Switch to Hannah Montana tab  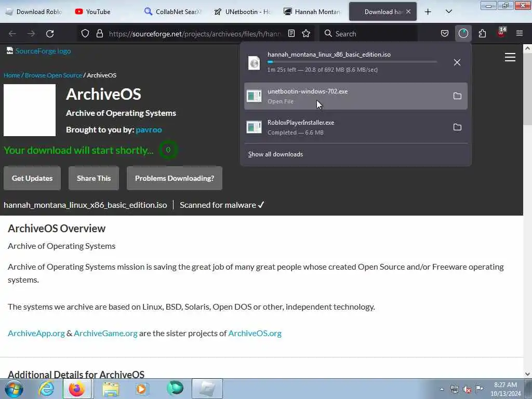(312, 12)
